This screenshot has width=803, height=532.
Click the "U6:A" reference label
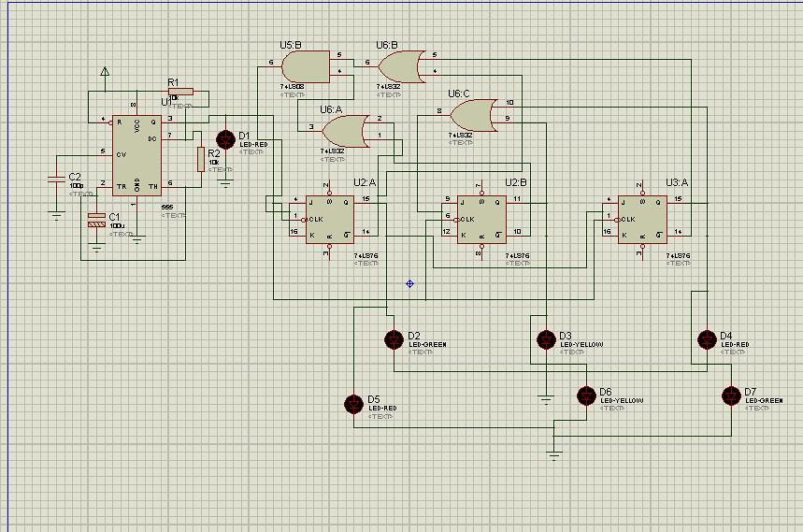[331, 109]
